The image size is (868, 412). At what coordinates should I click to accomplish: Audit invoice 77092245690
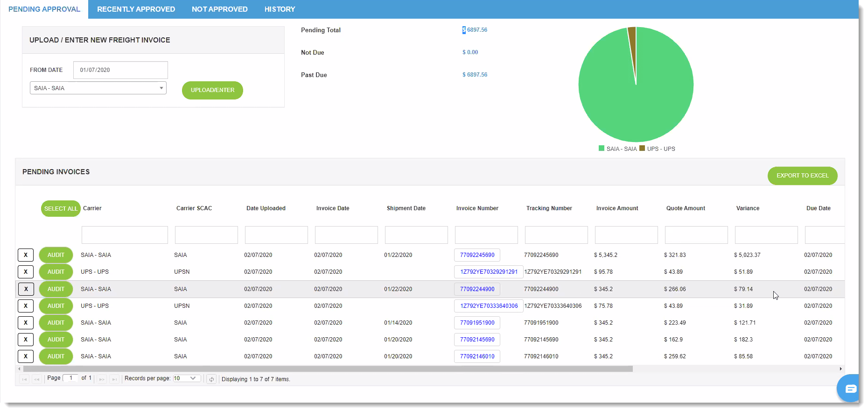[x=56, y=255]
